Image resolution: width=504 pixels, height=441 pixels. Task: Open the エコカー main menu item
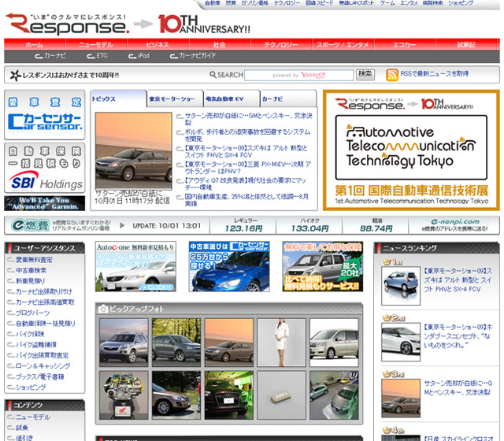tap(405, 44)
